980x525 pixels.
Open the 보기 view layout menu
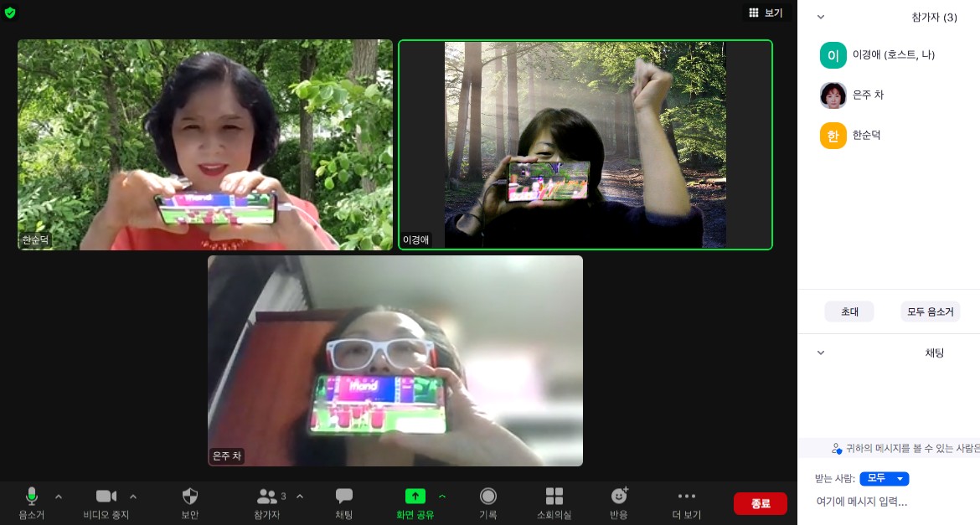click(x=766, y=13)
